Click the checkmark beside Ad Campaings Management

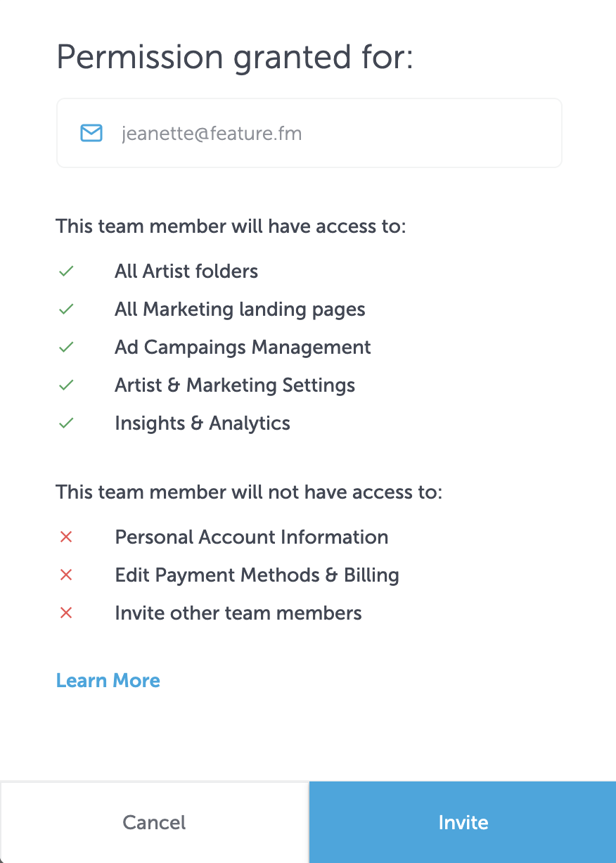point(66,347)
